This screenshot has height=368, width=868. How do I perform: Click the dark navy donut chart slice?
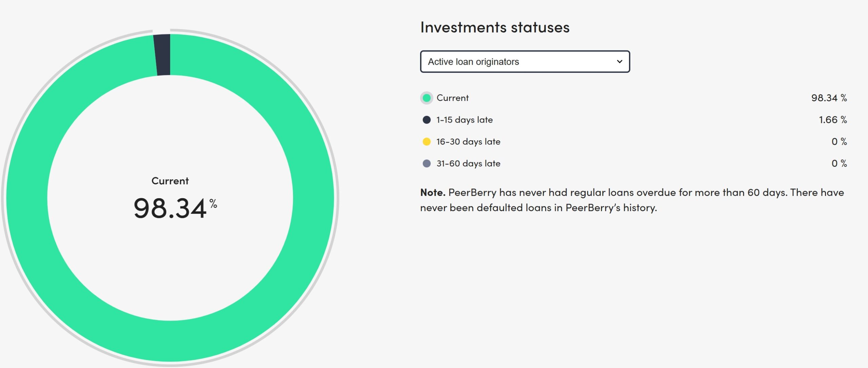click(162, 55)
